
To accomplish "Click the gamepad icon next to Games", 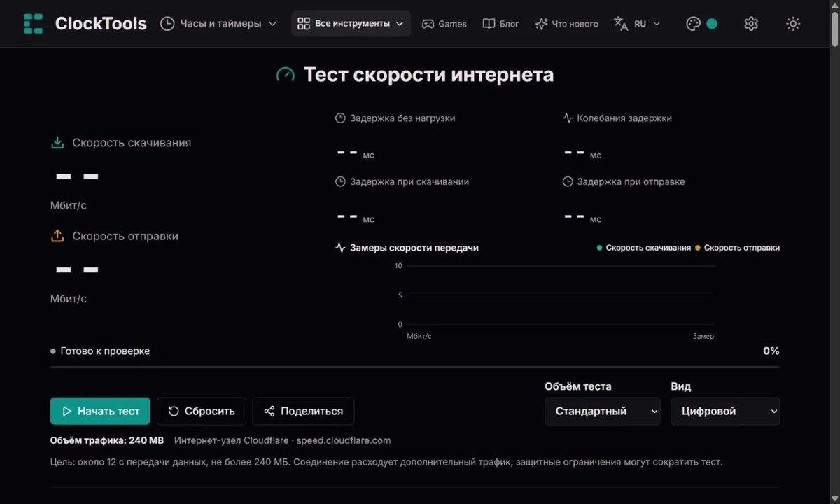I will coord(428,24).
